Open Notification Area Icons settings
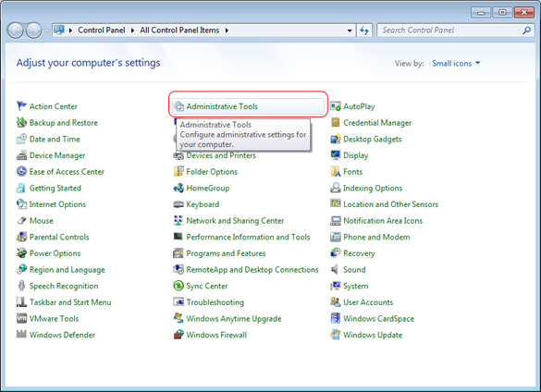 pos(383,220)
